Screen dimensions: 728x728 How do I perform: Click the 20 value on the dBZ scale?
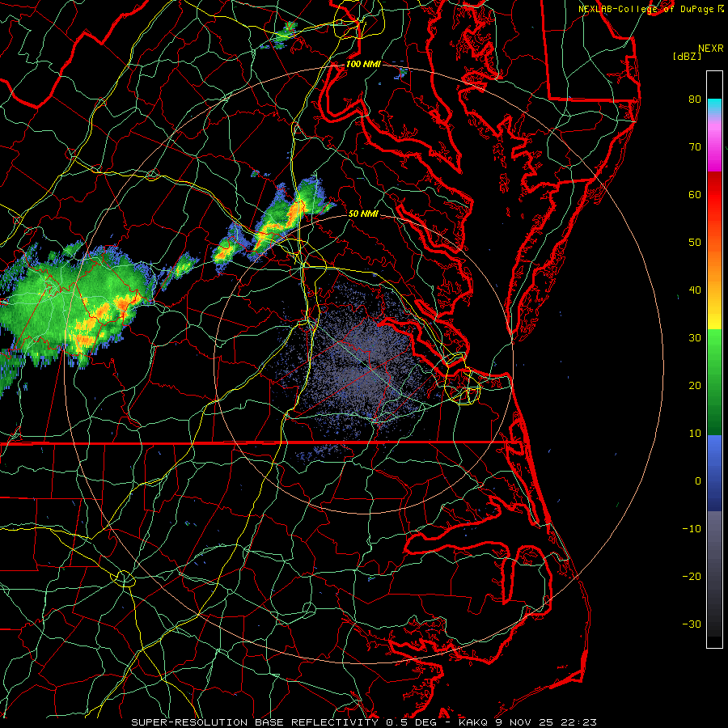(x=695, y=385)
